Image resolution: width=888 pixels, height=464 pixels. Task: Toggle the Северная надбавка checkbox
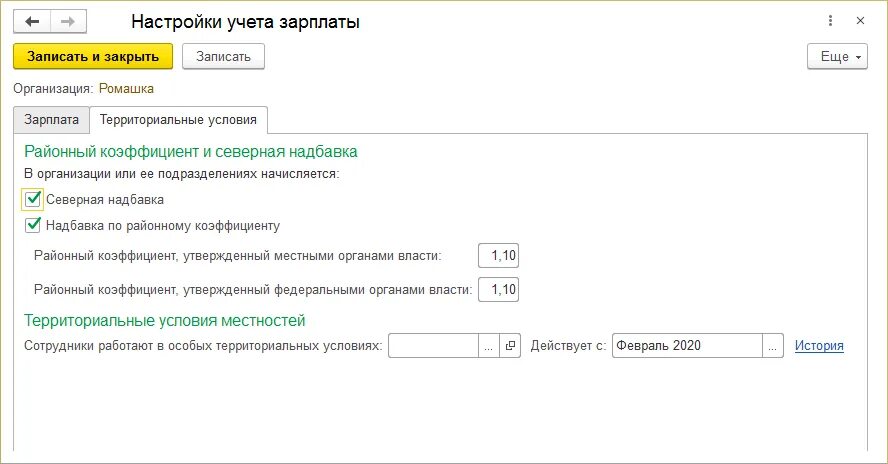pyautogui.click(x=33, y=199)
